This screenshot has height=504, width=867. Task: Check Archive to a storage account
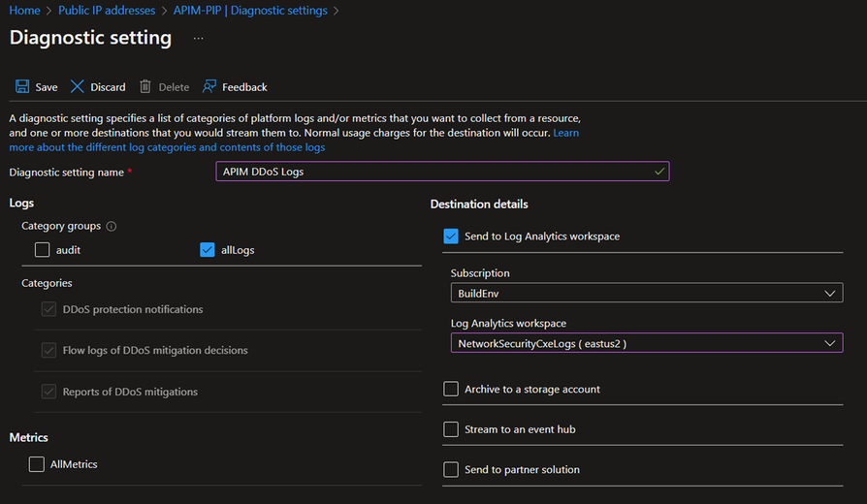click(x=451, y=389)
